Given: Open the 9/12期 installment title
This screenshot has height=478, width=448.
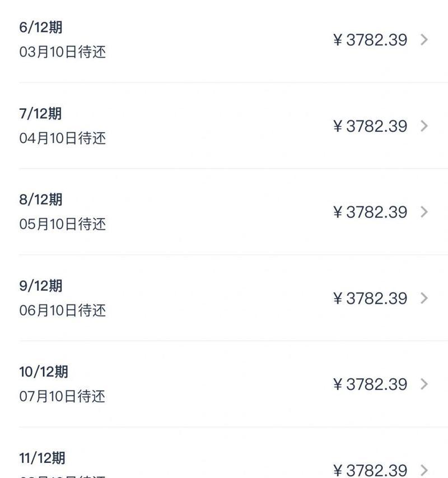Looking at the screenshot, I should pyautogui.click(x=41, y=286).
